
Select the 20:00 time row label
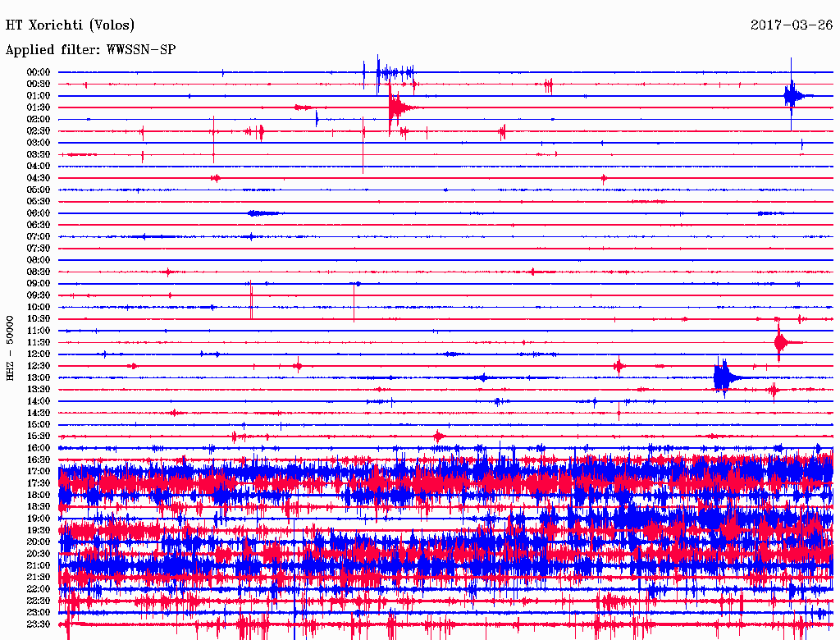coord(39,542)
